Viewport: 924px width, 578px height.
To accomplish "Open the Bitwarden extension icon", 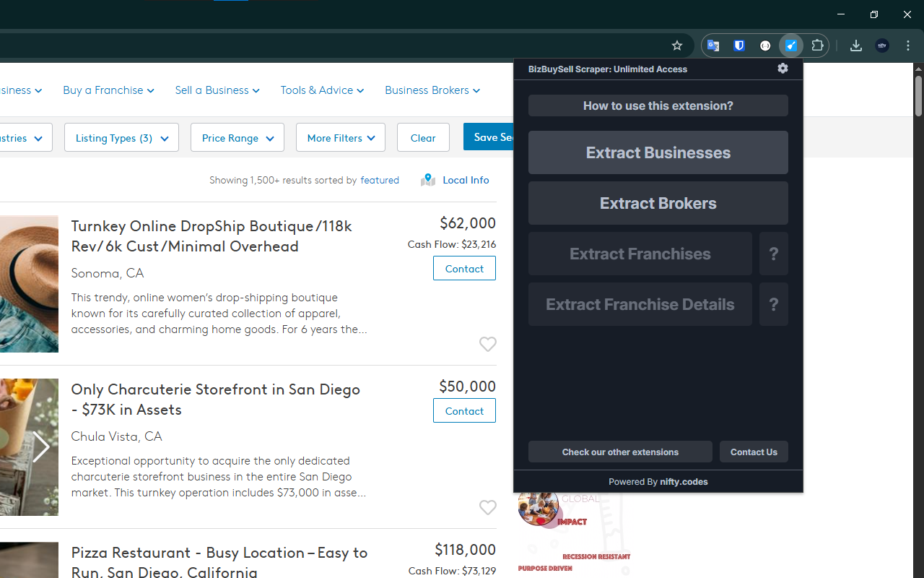I will click(x=739, y=46).
